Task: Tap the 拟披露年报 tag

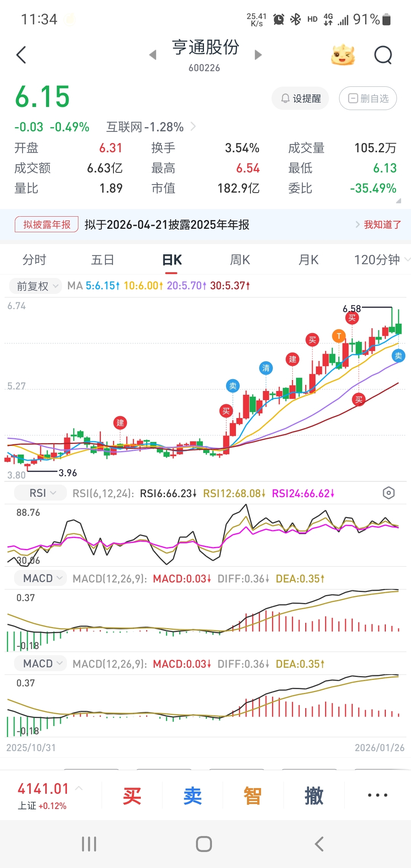Action: [47, 224]
